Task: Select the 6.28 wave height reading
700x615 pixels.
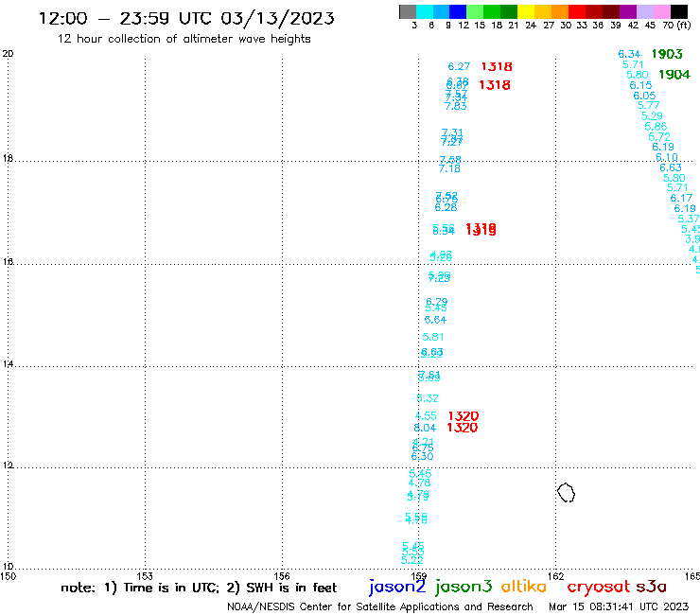Action: [446, 207]
